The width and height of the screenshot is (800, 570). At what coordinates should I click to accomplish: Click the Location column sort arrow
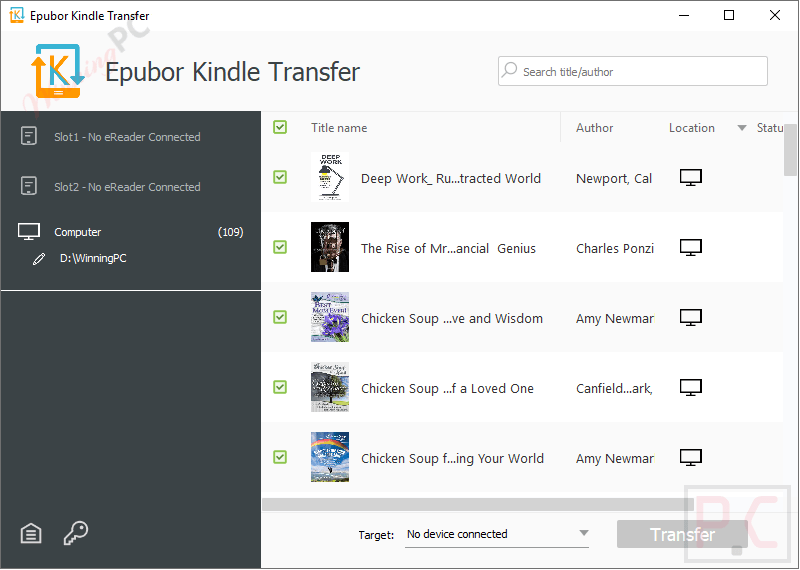tap(742, 128)
